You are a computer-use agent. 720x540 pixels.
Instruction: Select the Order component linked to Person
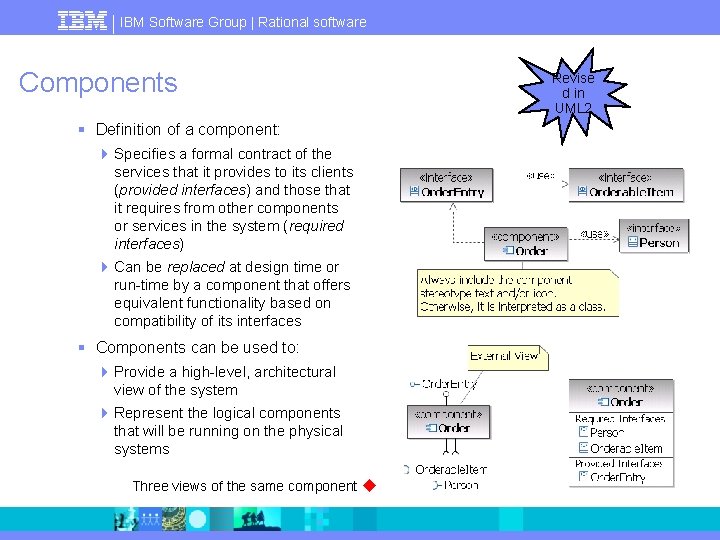tap(526, 244)
